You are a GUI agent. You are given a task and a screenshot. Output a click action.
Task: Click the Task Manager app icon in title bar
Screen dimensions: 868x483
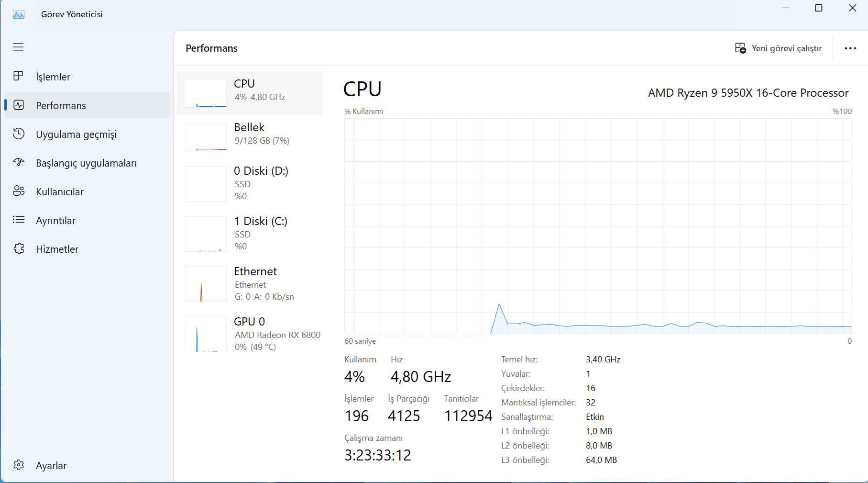point(19,14)
